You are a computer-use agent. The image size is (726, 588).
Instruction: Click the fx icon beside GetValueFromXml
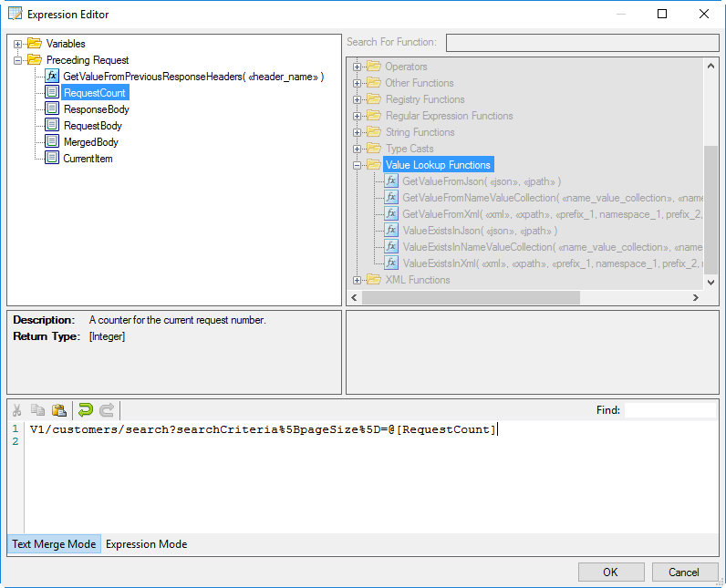[391, 213]
